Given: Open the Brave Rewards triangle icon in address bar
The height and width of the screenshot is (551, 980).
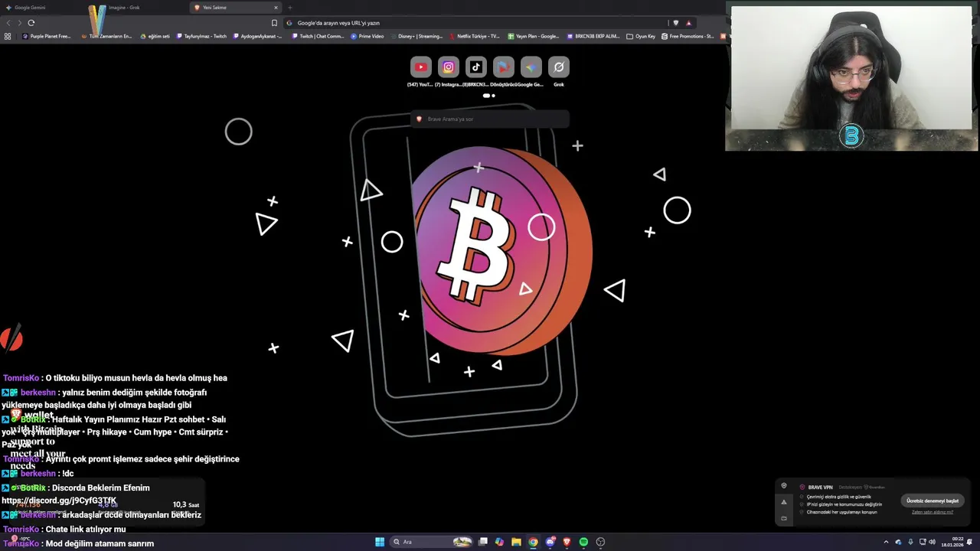Looking at the screenshot, I should pyautogui.click(x=688, y=23).
